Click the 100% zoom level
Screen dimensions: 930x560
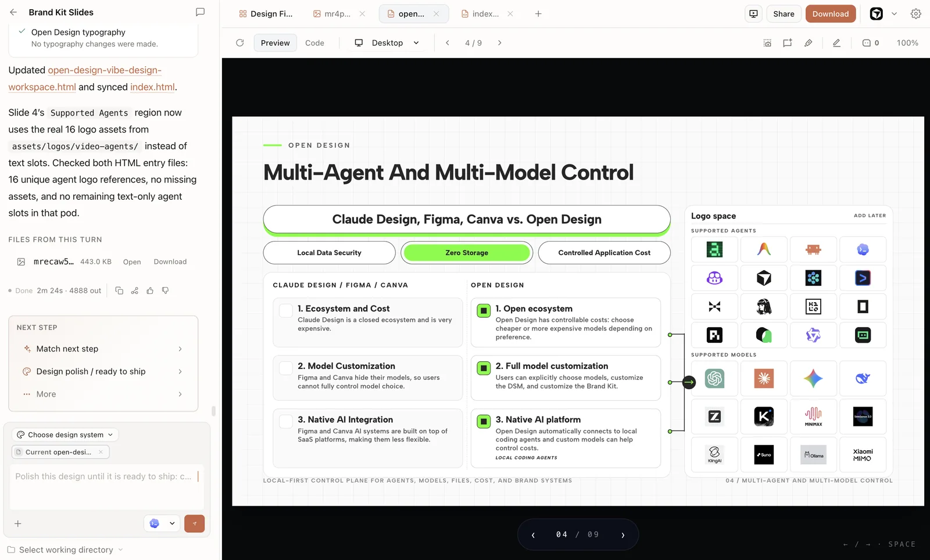point(907,43)
